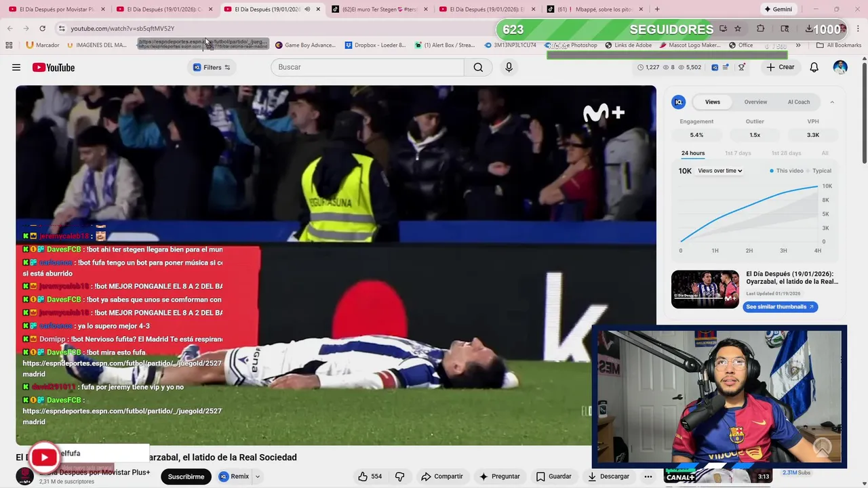Open the account avatar menu
The height and width of the screenshot is (488, 868).
840,67
